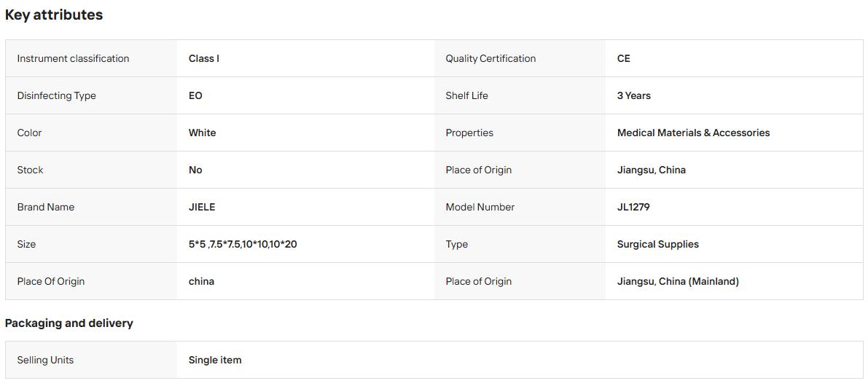This screenshot has height=386, width=868.
Task: Select the lowercase china origin value
Action: coord(201,281)
